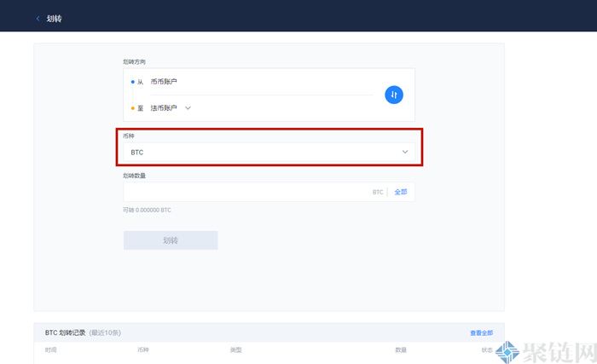597x364 pixels.
Task: Click the chevron in the BTC selector
Action: (405, 152)
